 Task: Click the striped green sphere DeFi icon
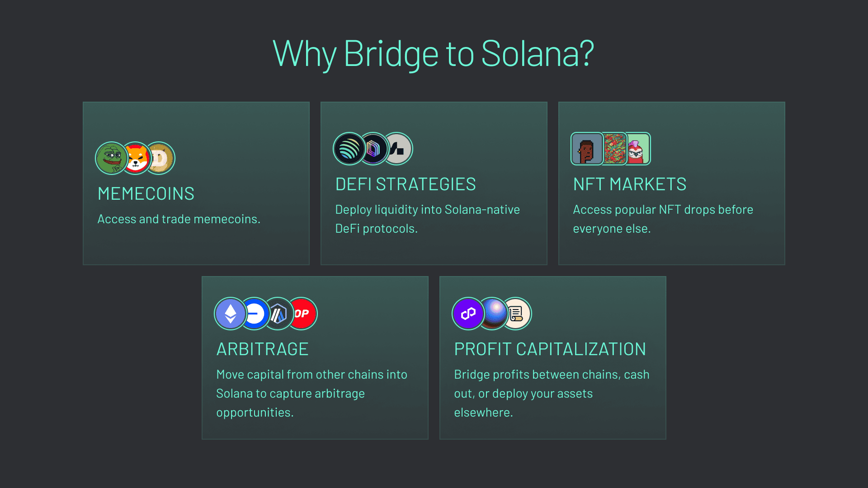pos(349,149)
